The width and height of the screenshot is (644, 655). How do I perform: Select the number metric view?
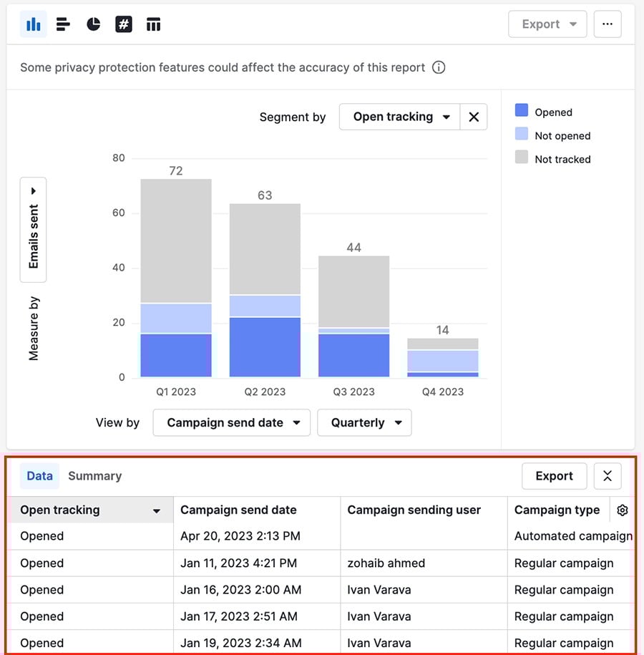coord(123,24)
